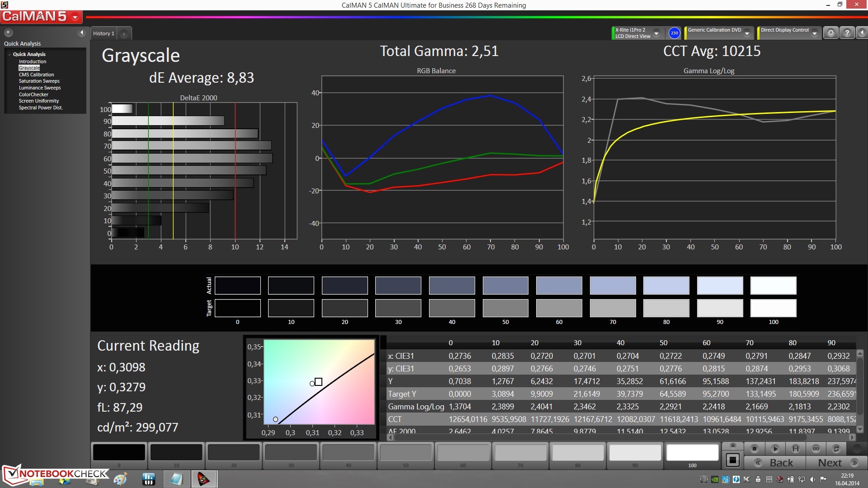Viewport: 868px width, 488px height.
Task: Click the stop measurement icon
Action: tap(754, 449)
